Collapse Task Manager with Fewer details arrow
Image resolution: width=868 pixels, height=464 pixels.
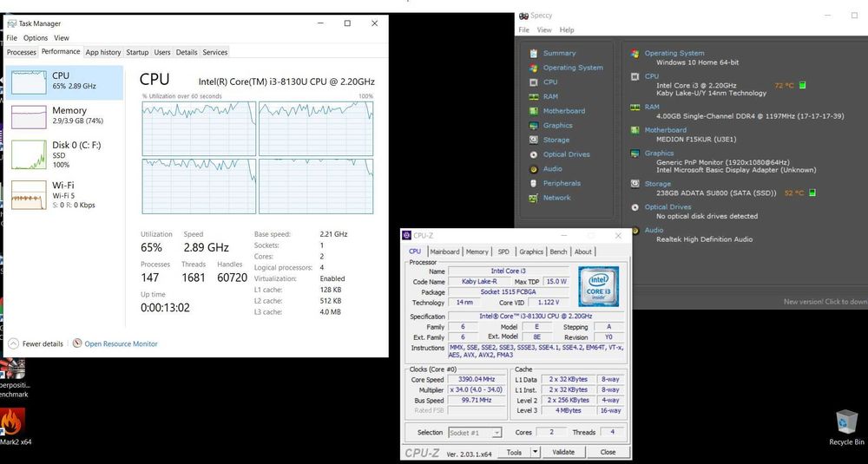click(x=14, y=343)
